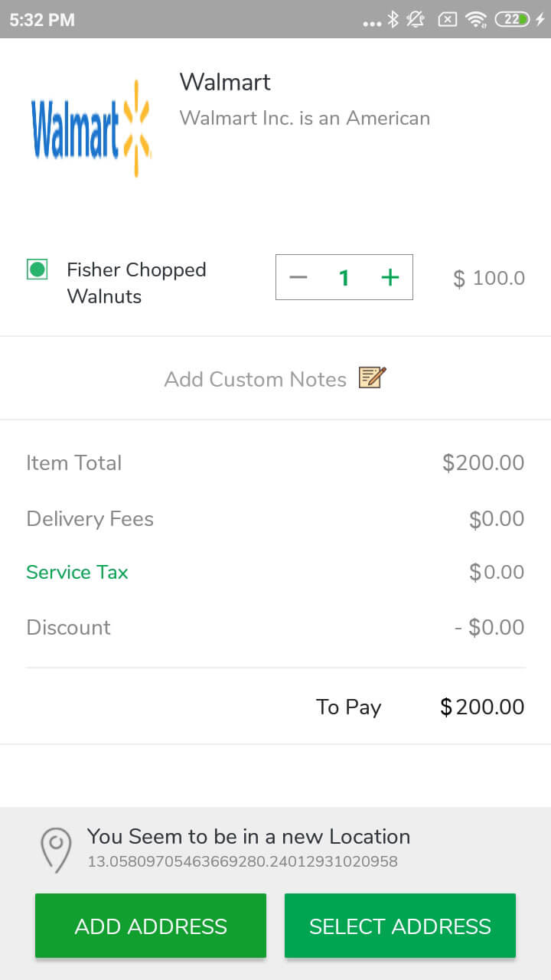Viewport: 551px width, 980px height.
Task: Toggle the Fisher Chopped Walnuts selection marker
Action: (36, 270)
